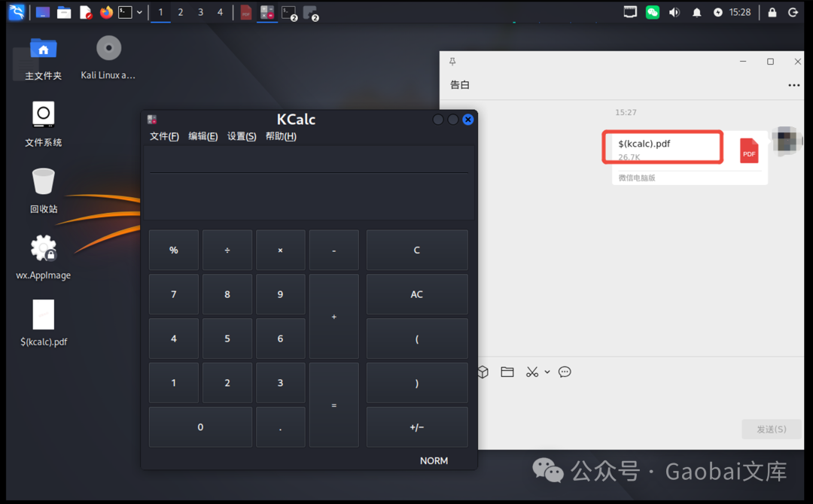This screenshot has height=504, width=813.
Task: Open the more options menu in the chat window
Action: point(793,85)
